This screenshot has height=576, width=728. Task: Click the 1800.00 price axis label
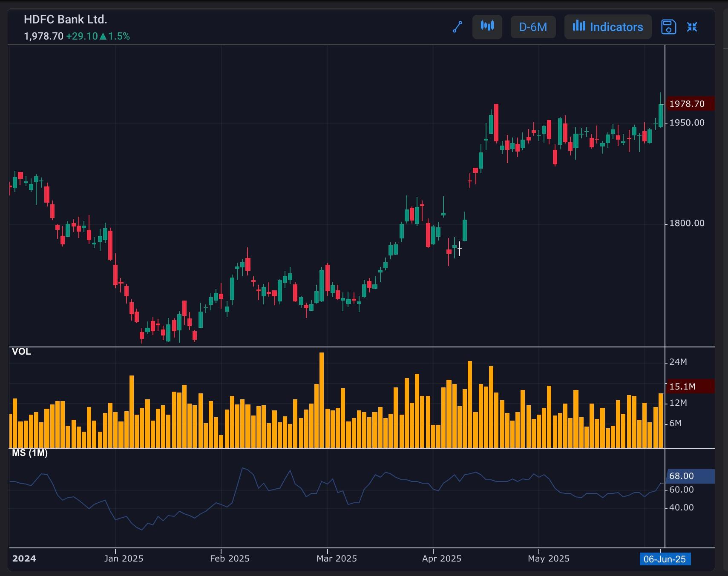(687, 223)
